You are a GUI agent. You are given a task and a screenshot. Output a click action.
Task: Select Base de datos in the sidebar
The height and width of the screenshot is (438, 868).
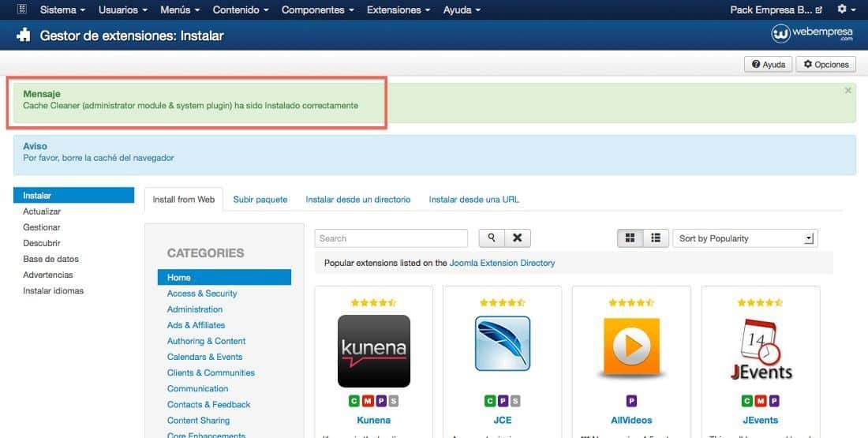click(x=51, y=259)
